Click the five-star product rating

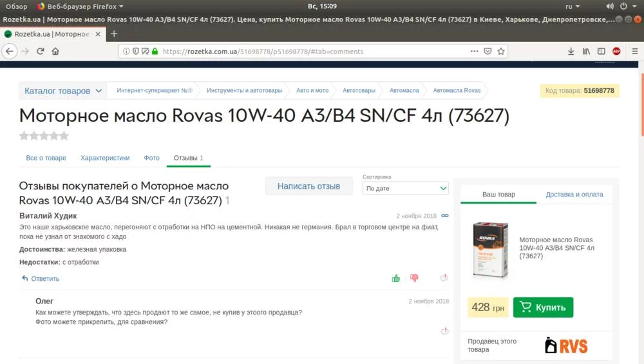point(44,136)
